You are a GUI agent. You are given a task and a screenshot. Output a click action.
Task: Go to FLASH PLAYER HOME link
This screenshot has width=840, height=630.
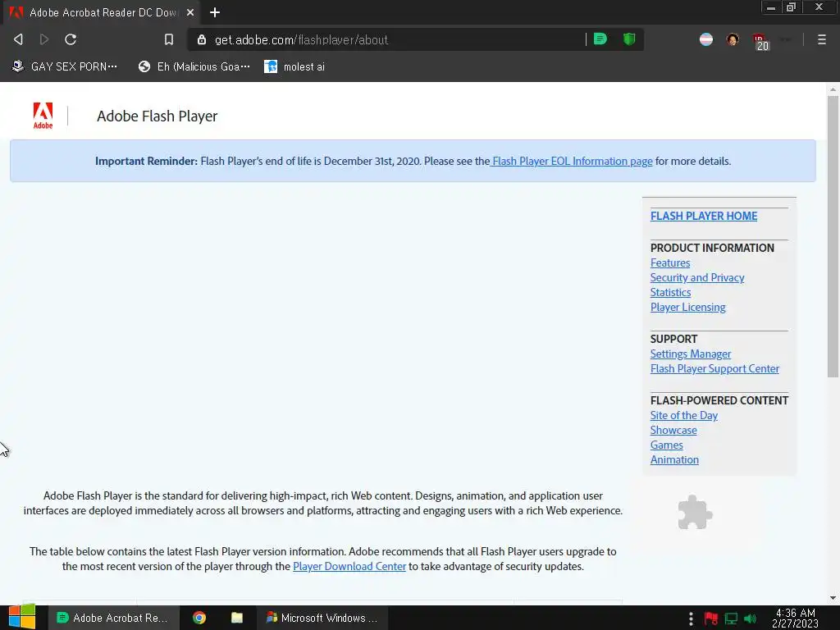point(703,216)
